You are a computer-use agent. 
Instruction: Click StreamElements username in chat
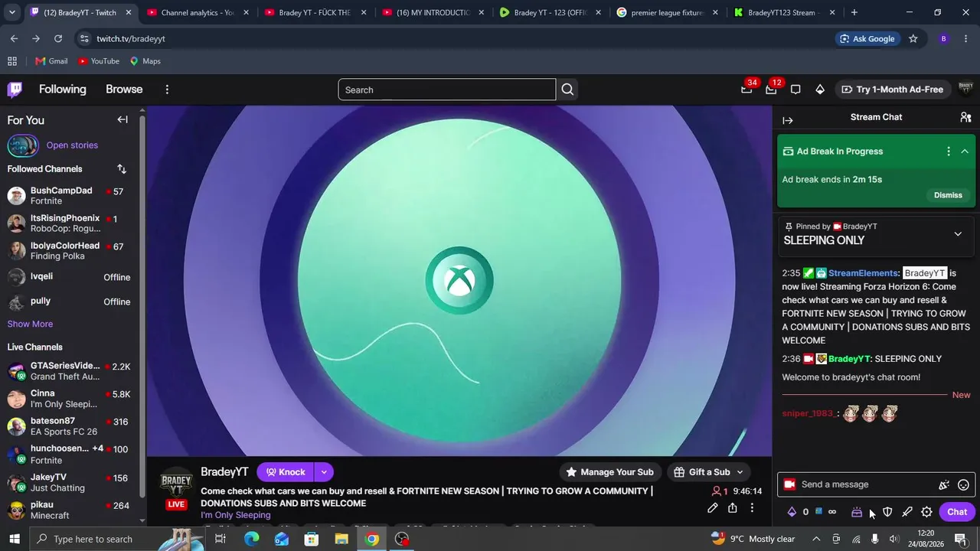pos(863,273)
